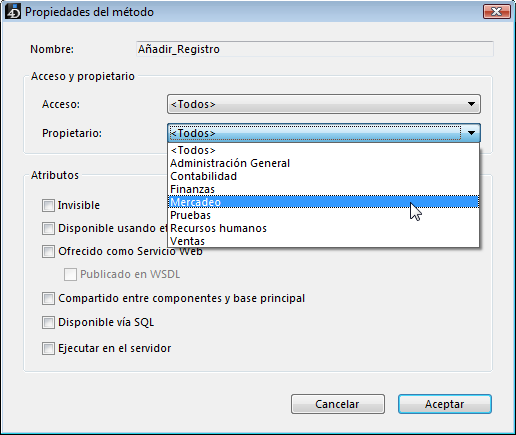Select Contabilidad as owner
This screenshot has width=516, height=435.
point(323,176)
